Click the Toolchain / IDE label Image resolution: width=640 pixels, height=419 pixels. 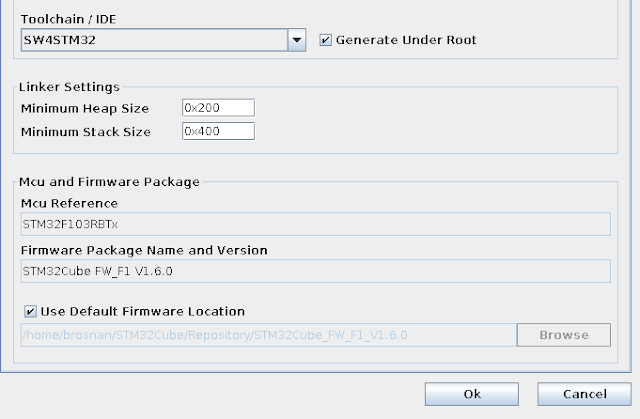pyautogui.click(x=69, y=19)
